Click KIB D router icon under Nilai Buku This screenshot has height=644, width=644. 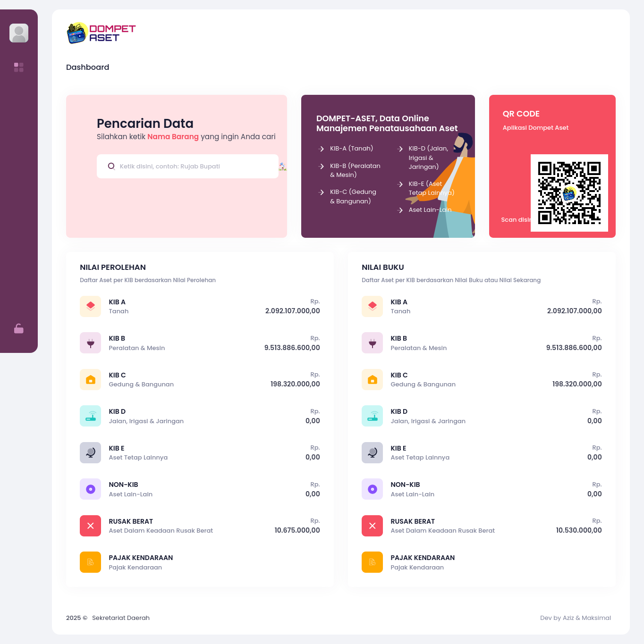pyautogui.click(x=373, y=416)
